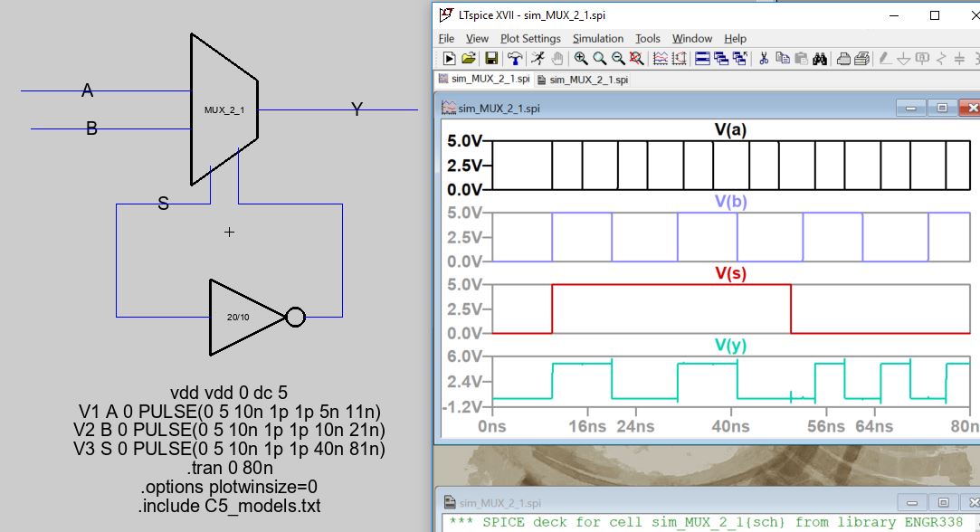The width and height of the screenshot is (980, 532).
Task: Click the Zoom In magnifier icon
Action: (x=580, y=59)
